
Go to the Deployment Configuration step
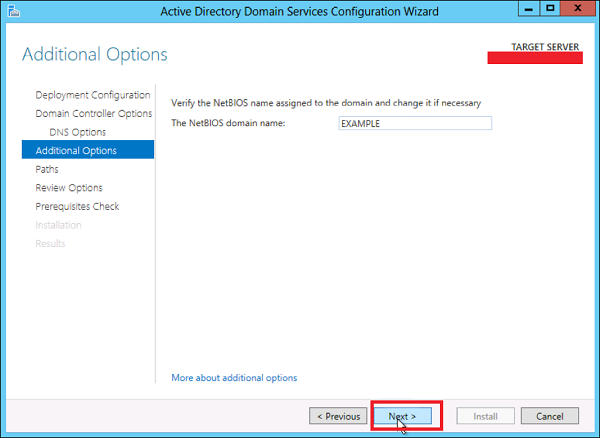93,95
